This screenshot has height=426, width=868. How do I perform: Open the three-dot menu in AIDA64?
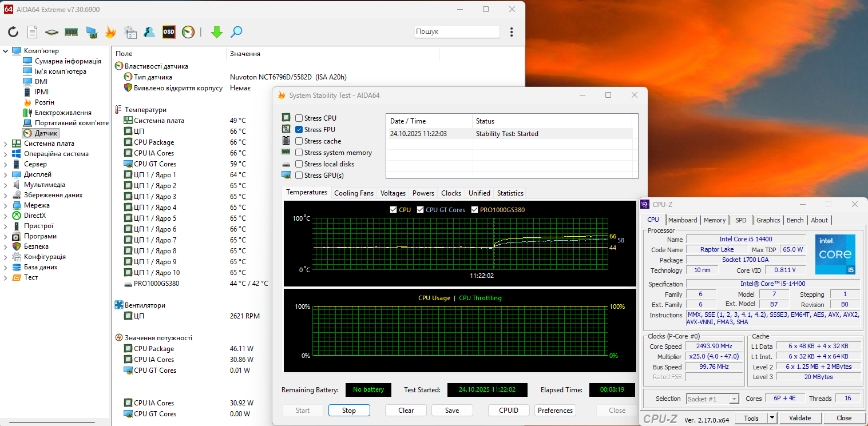click(512, 32)
